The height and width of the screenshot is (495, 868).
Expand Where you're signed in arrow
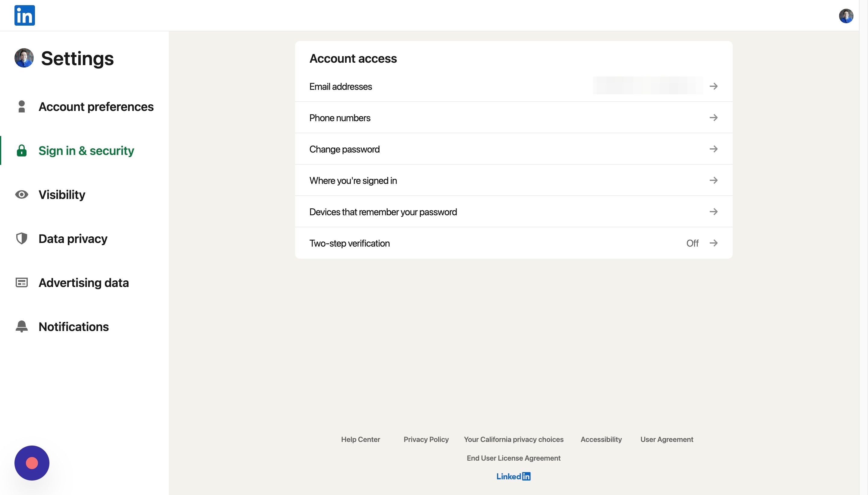(x=713, y=180)
